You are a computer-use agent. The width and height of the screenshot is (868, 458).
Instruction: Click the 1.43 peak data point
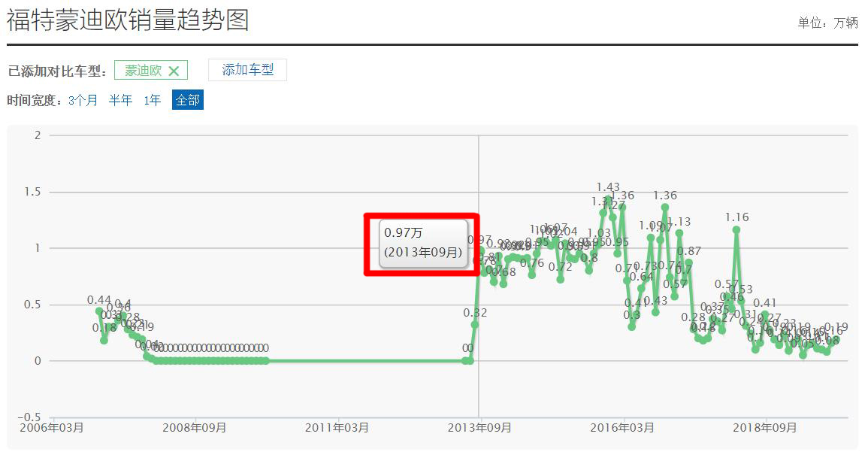[608, 199]
